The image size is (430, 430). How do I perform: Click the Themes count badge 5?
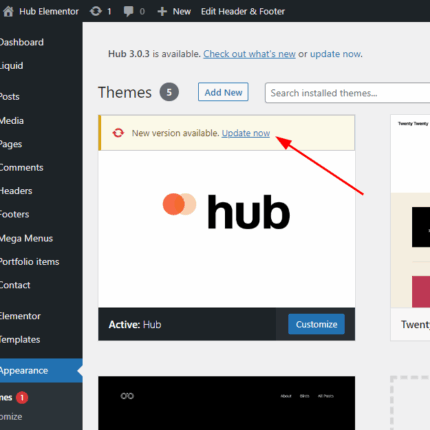(169, 92)
